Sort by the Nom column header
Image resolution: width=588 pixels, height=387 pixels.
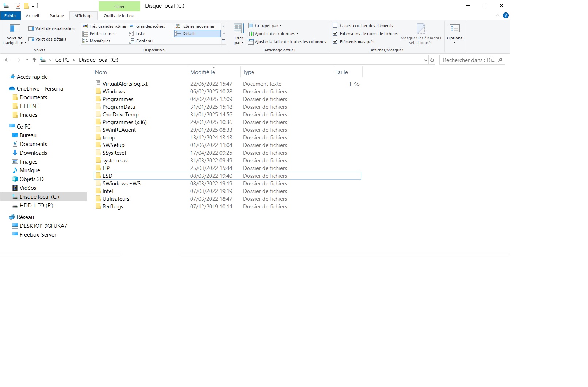140,72
